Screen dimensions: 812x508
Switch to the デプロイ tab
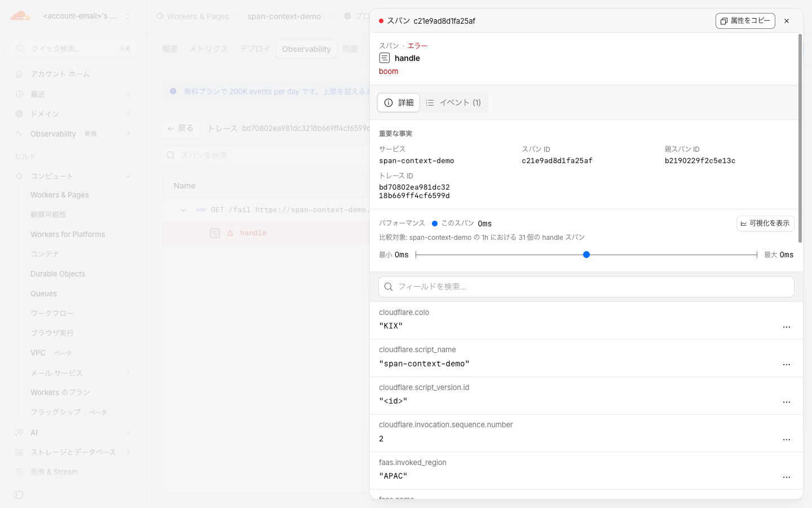point(255,49)
